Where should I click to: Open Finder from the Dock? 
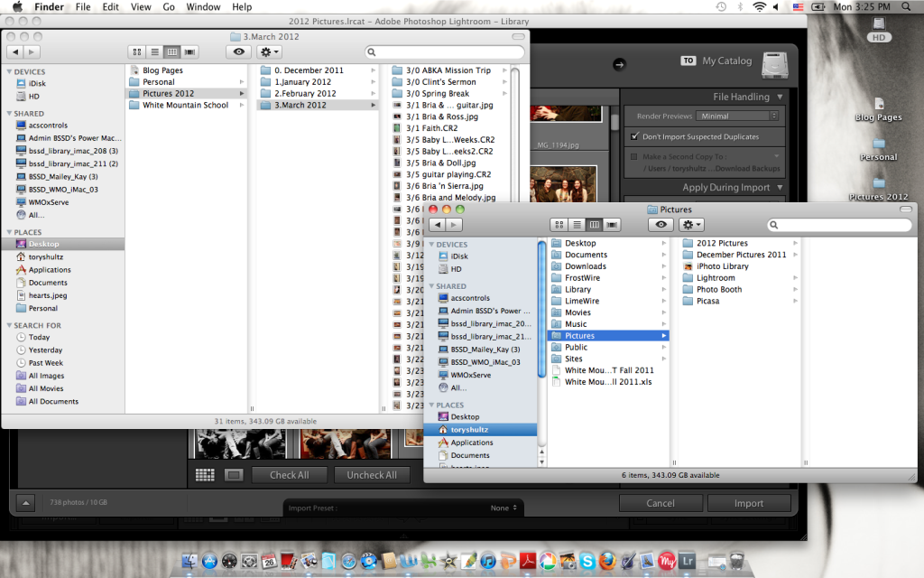tap(189, 561)
